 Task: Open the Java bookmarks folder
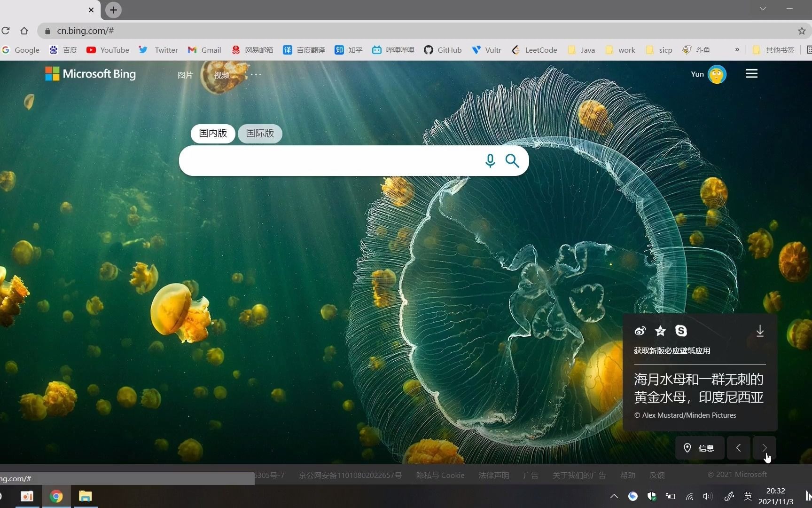(x=582, y=50)
